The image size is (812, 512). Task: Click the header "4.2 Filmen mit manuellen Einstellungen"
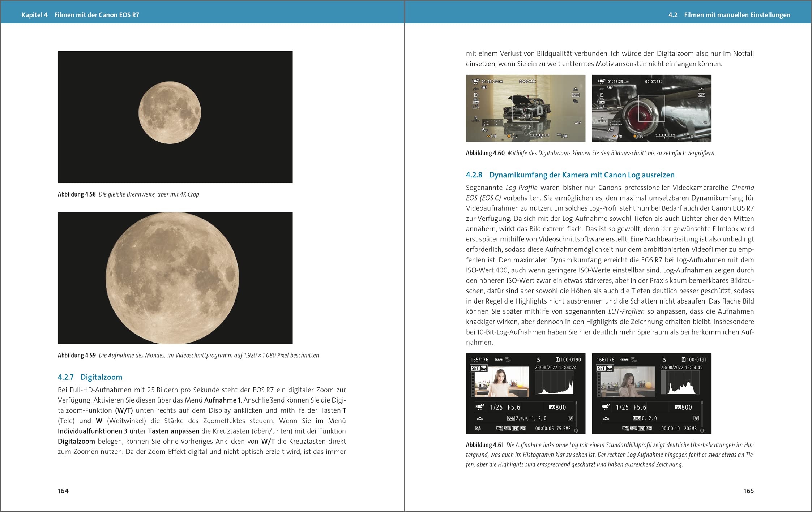coord(729,15)
